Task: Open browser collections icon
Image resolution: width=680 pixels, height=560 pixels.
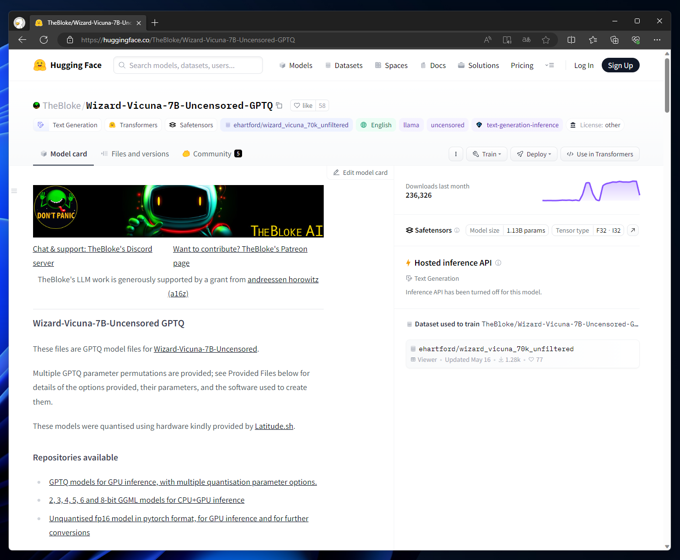Action: click(x=615, y=40)
